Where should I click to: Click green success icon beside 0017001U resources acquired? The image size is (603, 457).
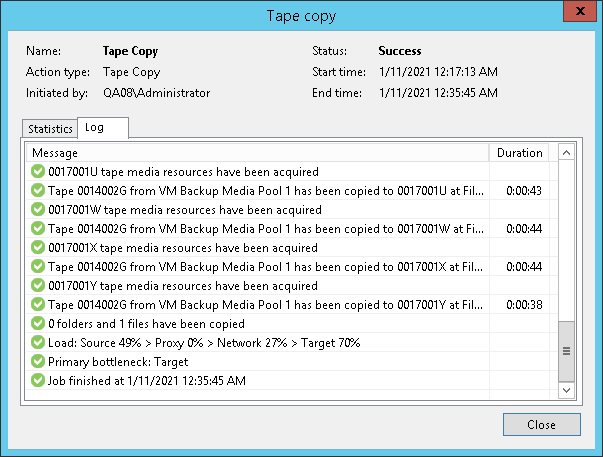tap(38, 172)
